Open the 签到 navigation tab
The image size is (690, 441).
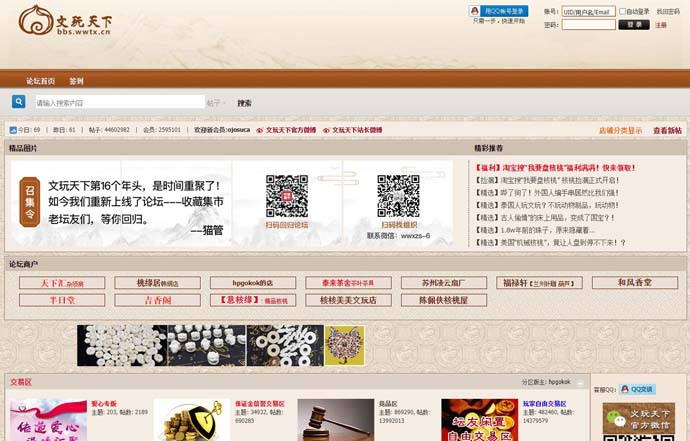(77, 81)
